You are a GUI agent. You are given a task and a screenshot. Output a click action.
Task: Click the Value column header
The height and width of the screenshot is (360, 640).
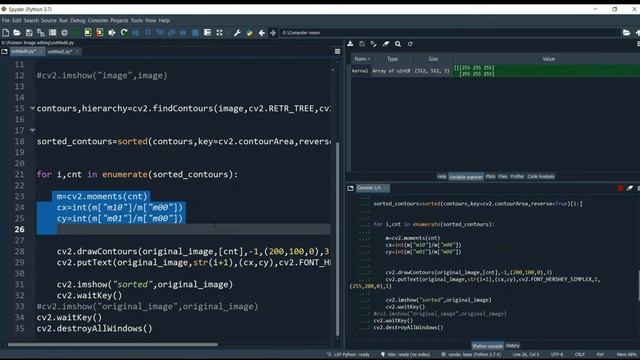tap(548, 59)
